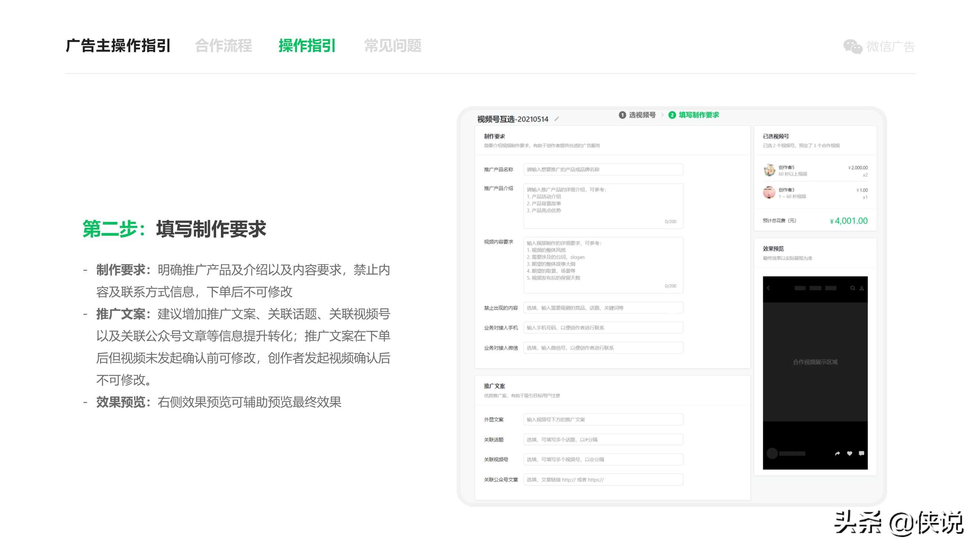Click the 制作要求 section heading
Viewport: 980px width, 551px height.
point(494,136)
